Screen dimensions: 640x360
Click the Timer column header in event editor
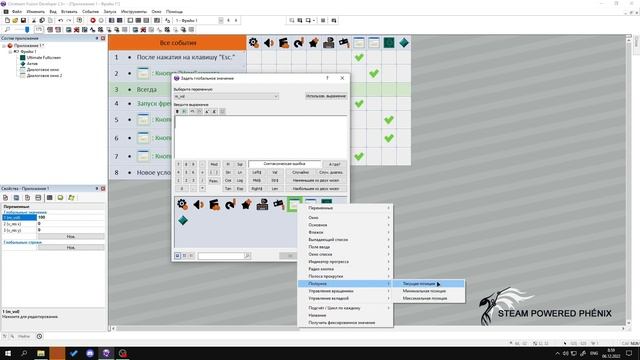299,43
